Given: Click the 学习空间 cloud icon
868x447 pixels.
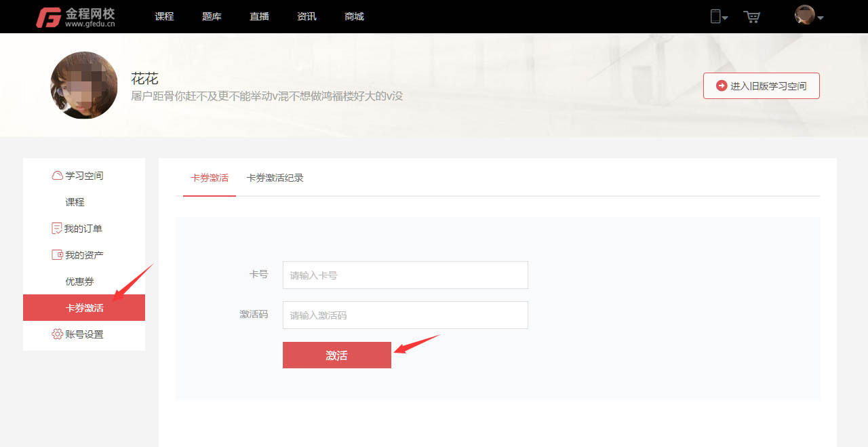Looking at the screenshot, I should point(57,176).
